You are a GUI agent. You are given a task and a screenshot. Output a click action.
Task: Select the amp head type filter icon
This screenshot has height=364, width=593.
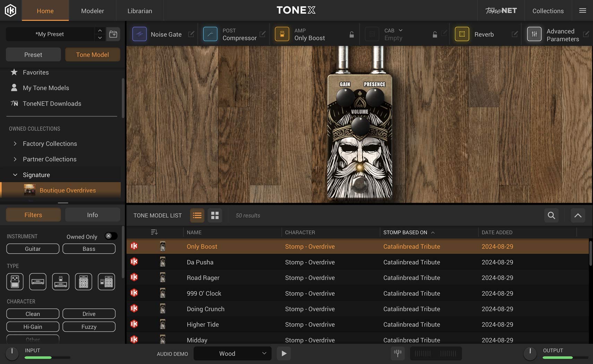(x=37, y=281)
